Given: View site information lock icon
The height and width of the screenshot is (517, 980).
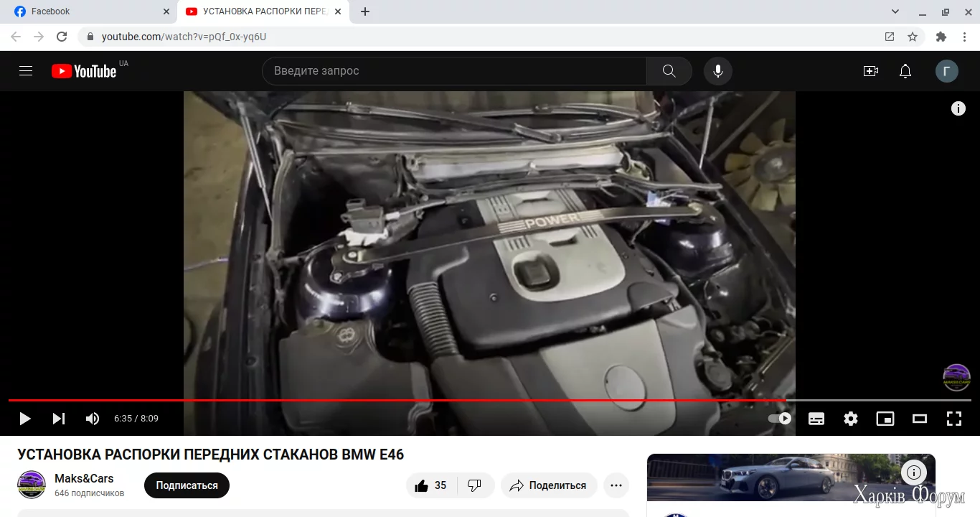Looking at the screenshot, I should coord(90,37).
